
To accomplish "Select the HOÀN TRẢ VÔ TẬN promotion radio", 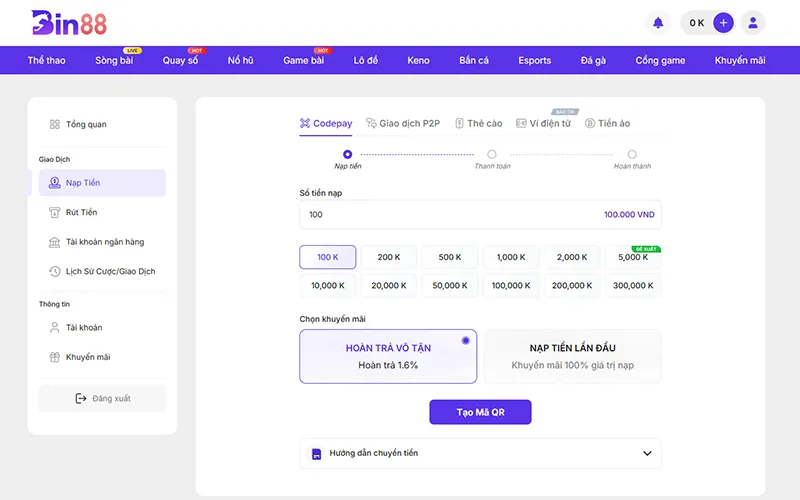I will click(465, 341).
